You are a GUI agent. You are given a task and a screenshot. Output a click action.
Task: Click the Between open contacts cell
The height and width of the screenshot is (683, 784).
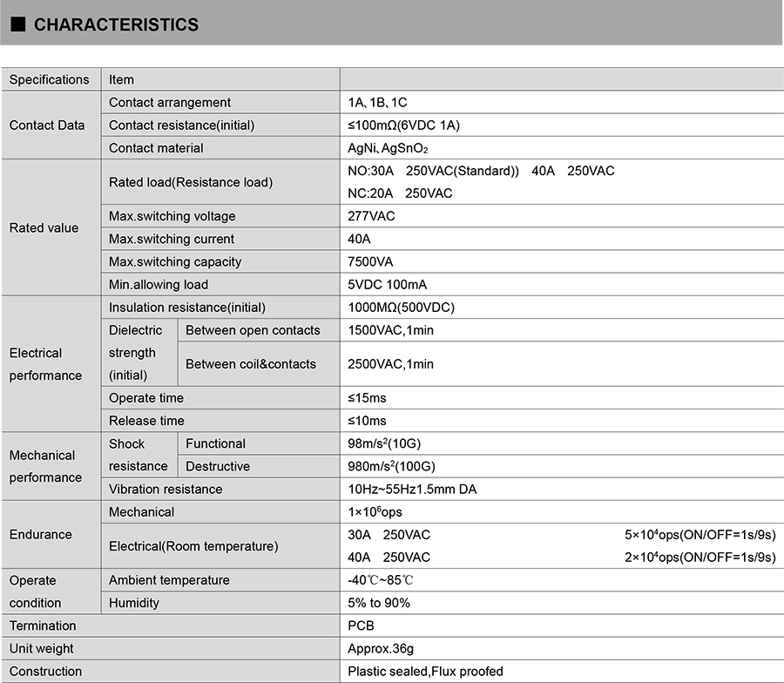(x=253, y=330)
